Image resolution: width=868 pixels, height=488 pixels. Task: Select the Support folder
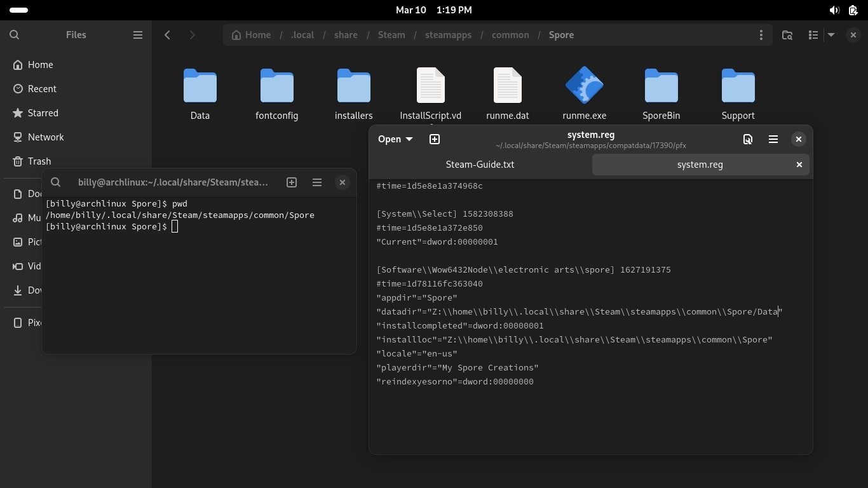coord(738,94)
